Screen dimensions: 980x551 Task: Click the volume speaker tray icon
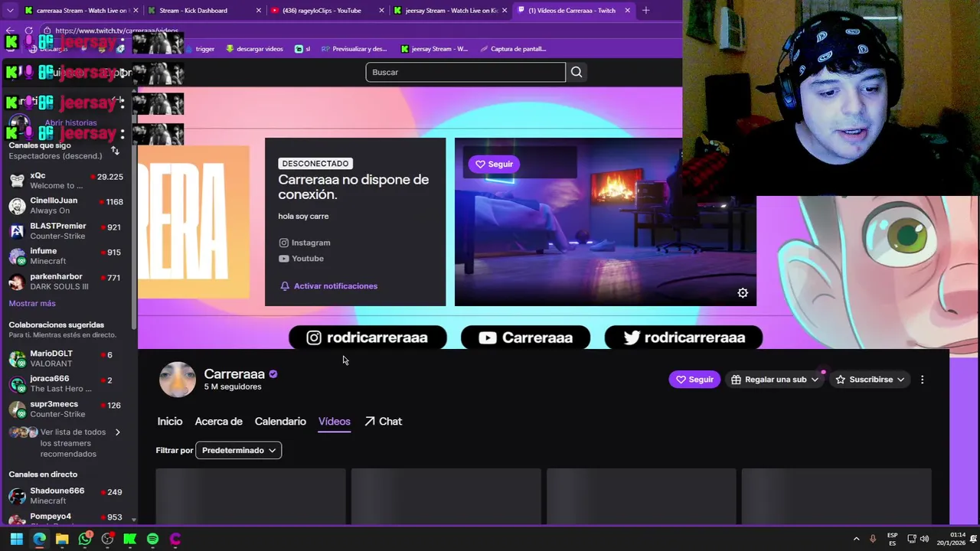click(x=925, y=539)
